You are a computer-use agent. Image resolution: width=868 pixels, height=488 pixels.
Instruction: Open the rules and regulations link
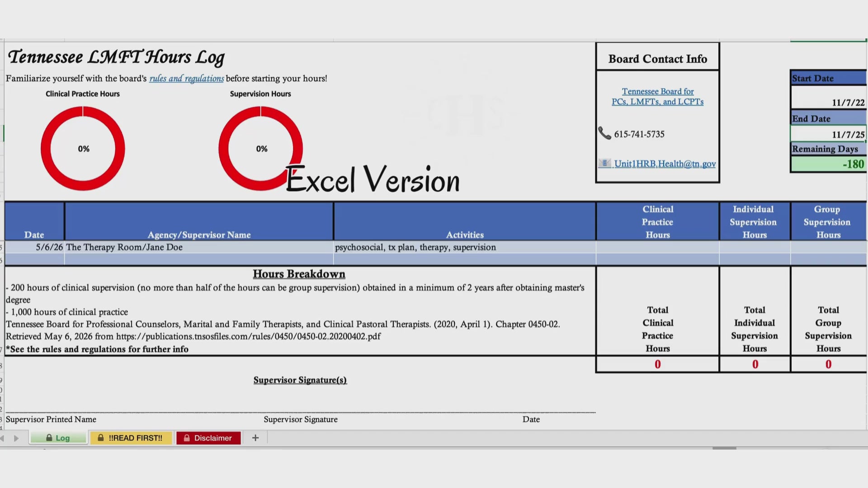coord(186,78)
